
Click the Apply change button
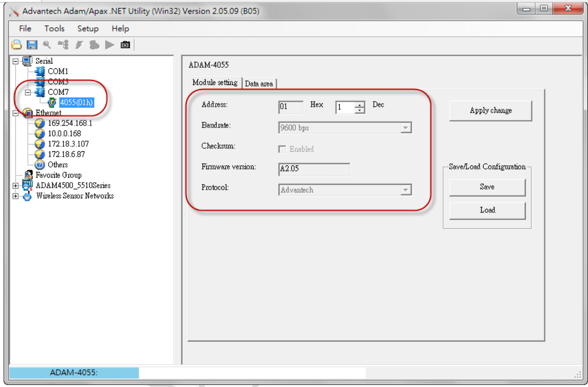pos(490,110)
